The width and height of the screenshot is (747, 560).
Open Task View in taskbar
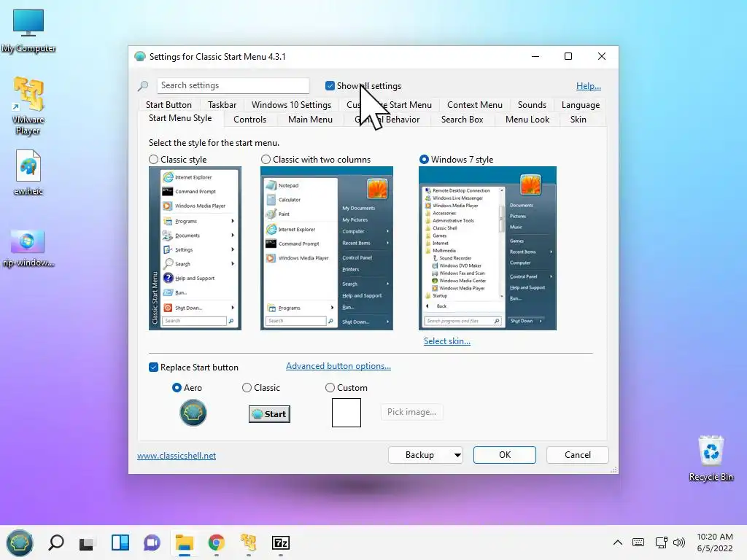point(88,542)
